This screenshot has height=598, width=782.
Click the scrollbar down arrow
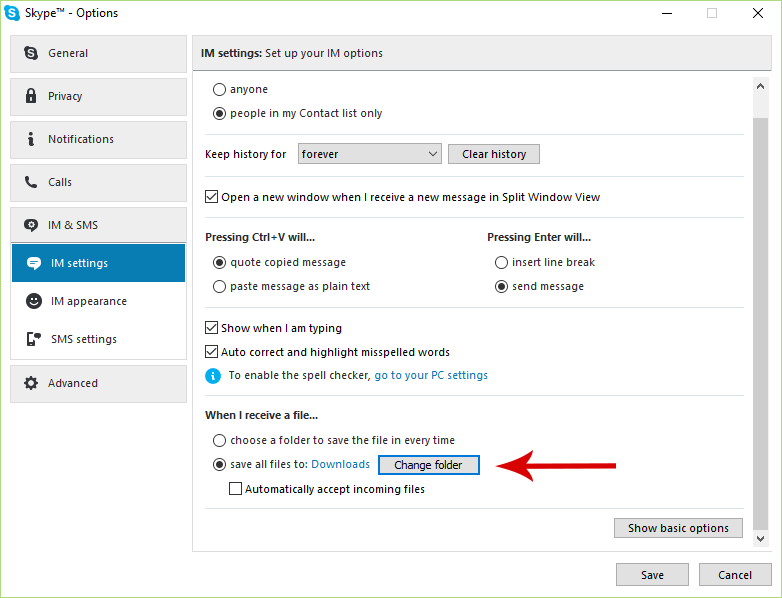[761, 539]
